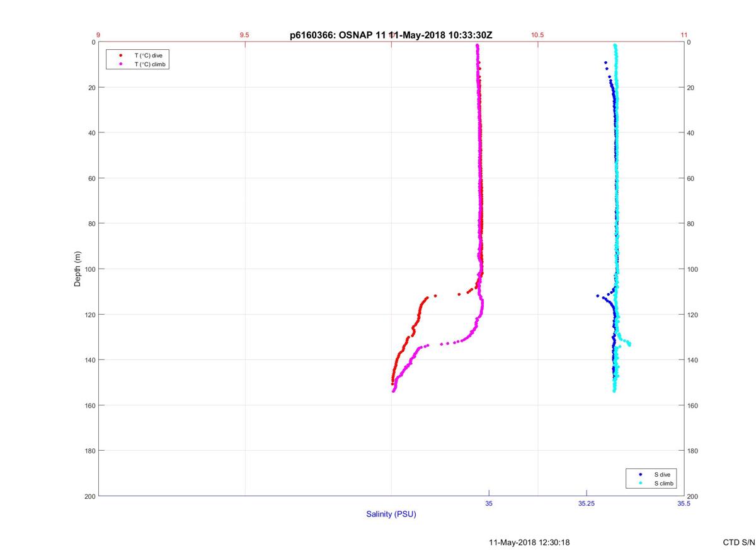
Task: Click the red dive marker in temperature legend
Action: [120, 56]
